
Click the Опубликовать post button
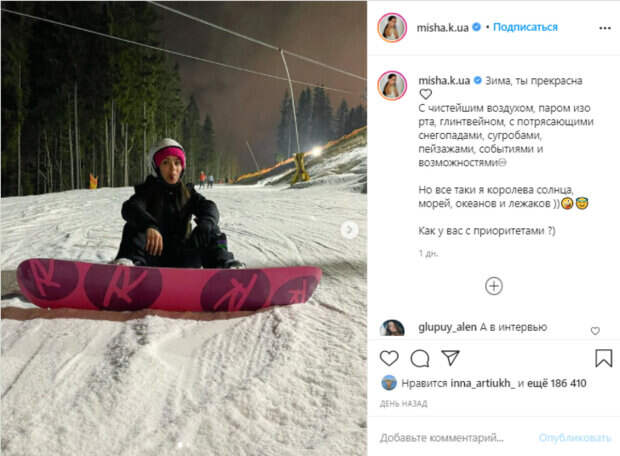pyautogui.click(x=575, y=438)
